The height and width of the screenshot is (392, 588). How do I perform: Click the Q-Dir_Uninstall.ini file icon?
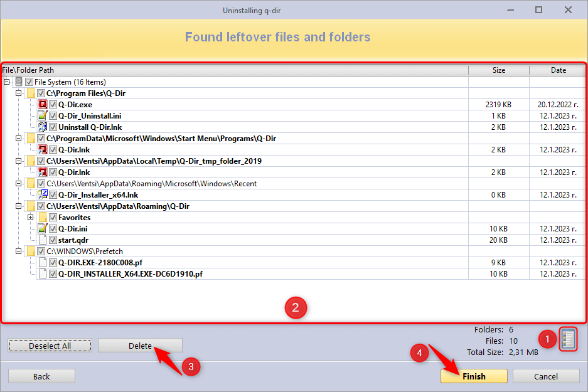[43, 116]
